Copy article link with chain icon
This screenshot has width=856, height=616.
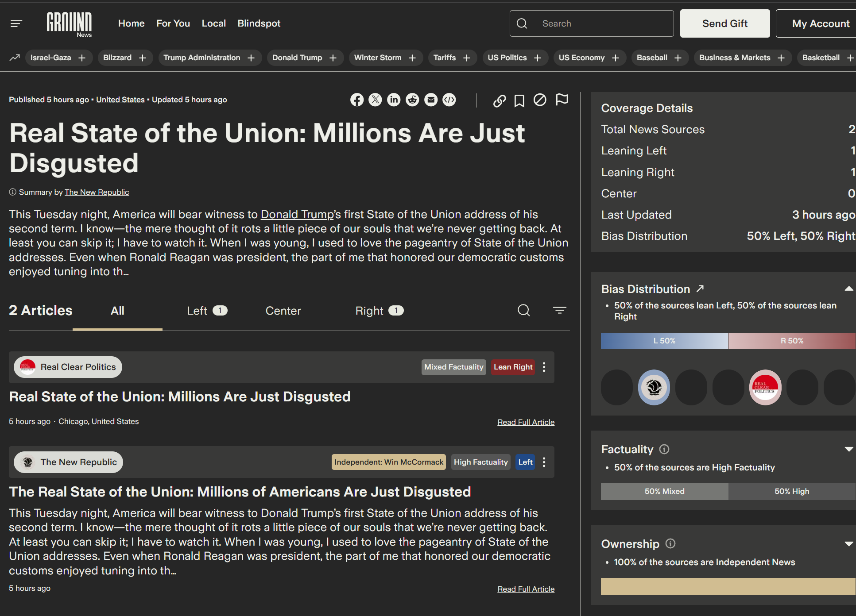[x=500, y=101]
